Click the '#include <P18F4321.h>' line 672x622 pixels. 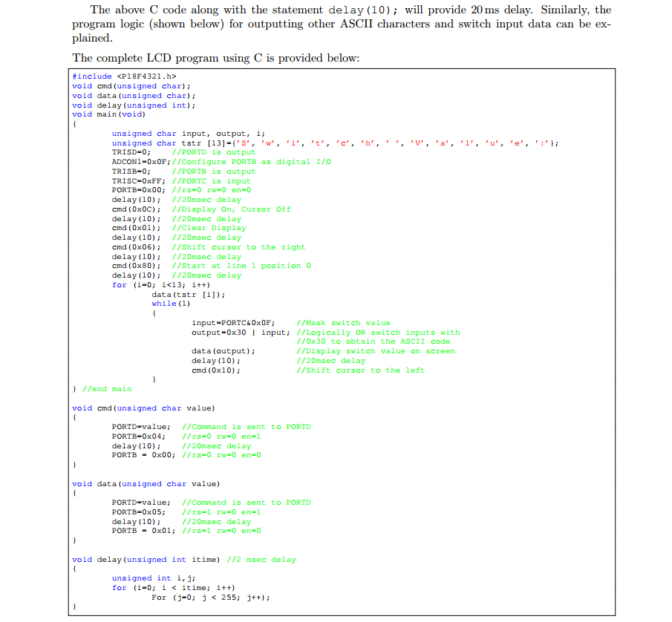tap(124, 76)
